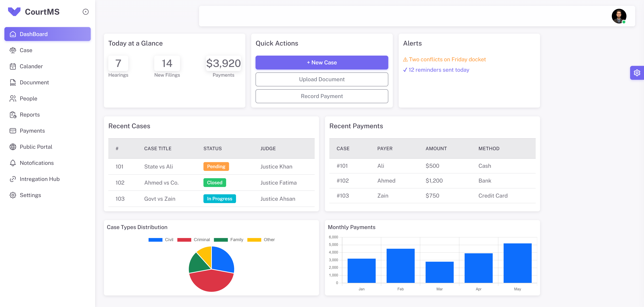
Task: Click the Upload Document button
Action: (x=321, y=79)
